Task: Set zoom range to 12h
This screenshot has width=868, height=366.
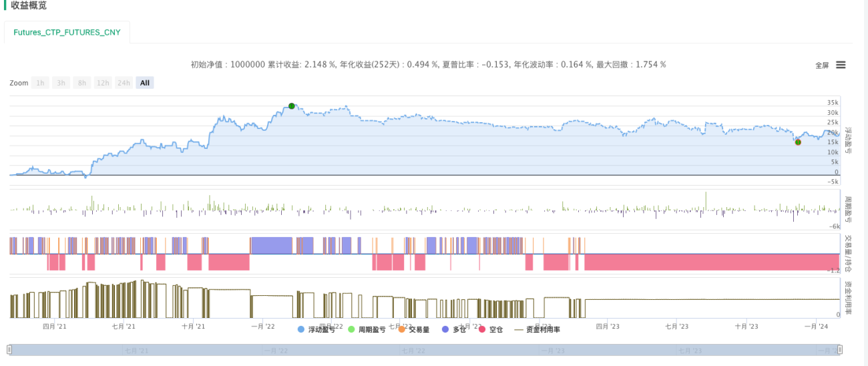Action: 103,83
